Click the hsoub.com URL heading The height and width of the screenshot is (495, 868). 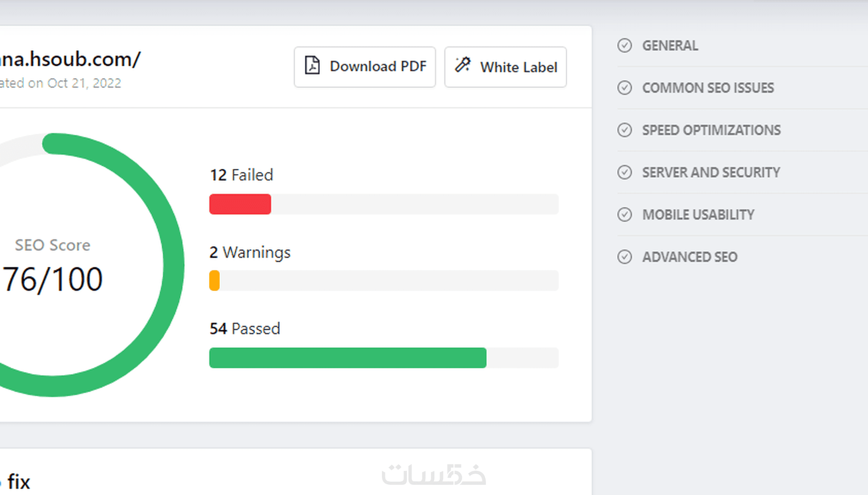coord(70,59)
